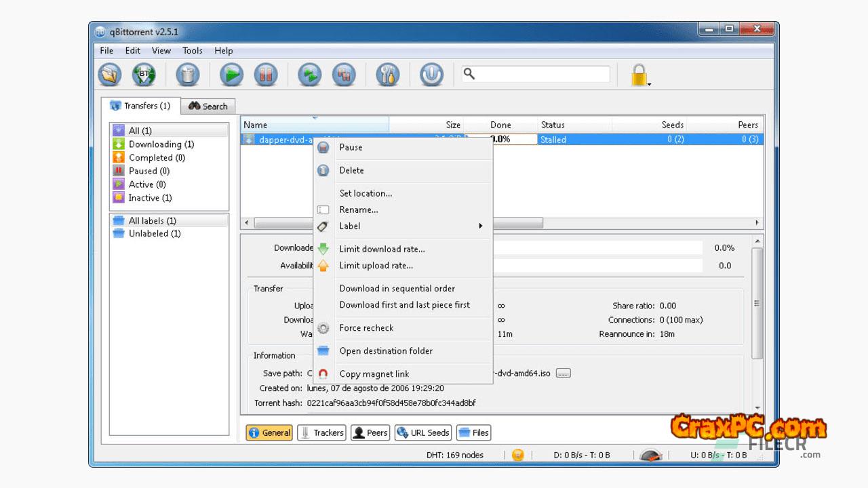The width and height of the screenshot is (868, 488).
Task: Click the add torrent from URL icon
Action: [x=144, y=75]
